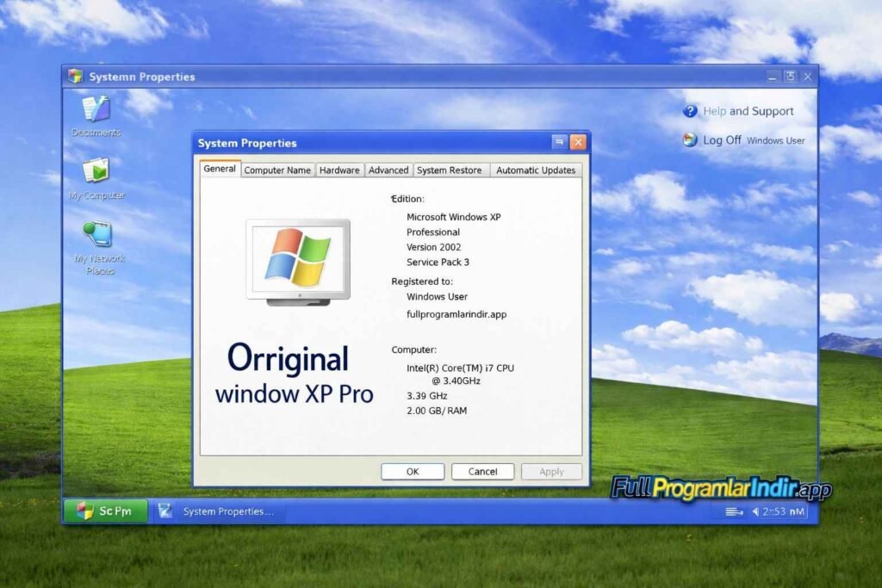The image size is (882, 588).
Task: Open the Automatic Updates tab
Action: pos(536,170)
